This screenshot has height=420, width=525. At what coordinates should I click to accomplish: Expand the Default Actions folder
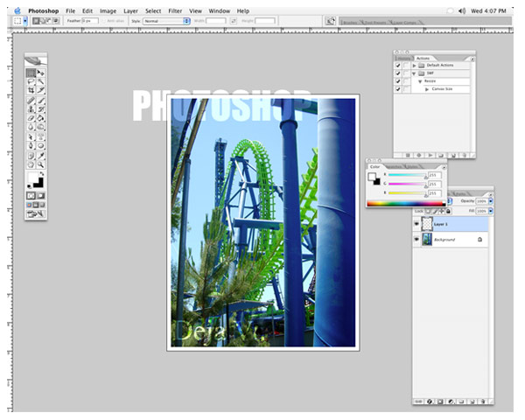(x=414, y=66)
